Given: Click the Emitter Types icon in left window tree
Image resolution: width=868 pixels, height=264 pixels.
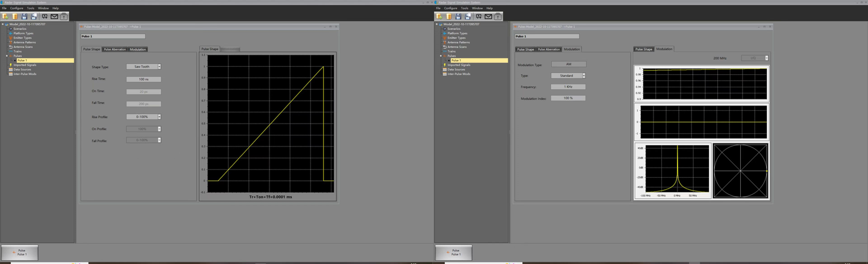Looking at the screenshot, I should click(x=10, y=38).
